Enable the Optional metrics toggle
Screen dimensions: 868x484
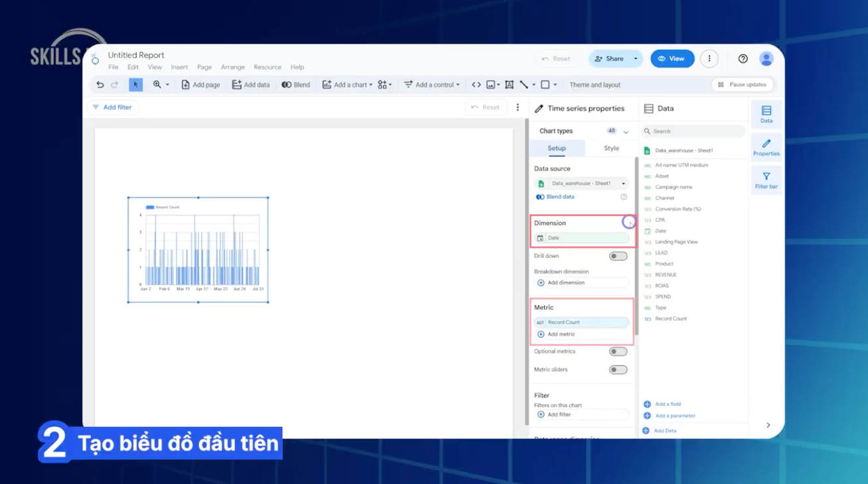click(618, 351)
